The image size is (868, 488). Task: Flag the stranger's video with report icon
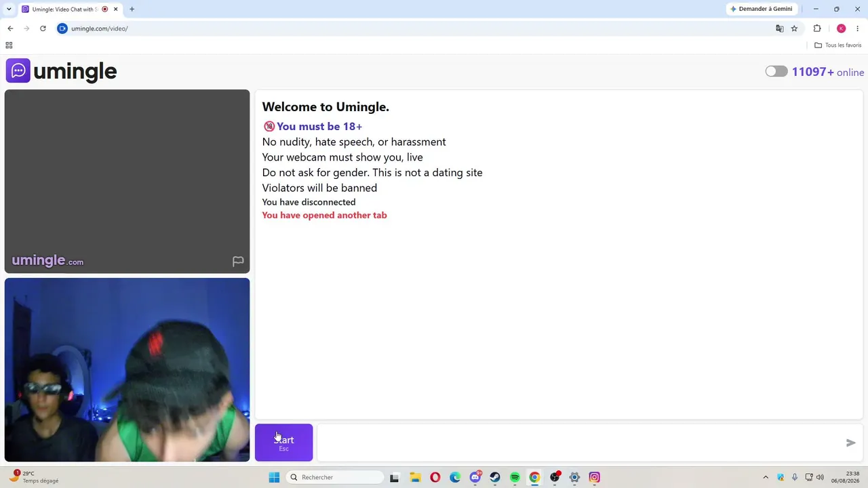(238, 262)
